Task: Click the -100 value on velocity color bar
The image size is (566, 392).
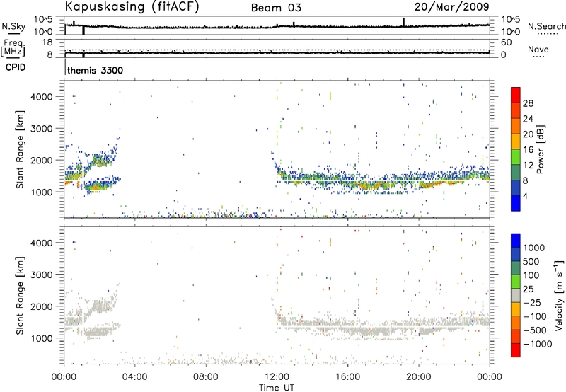Action: pos(535,316)
